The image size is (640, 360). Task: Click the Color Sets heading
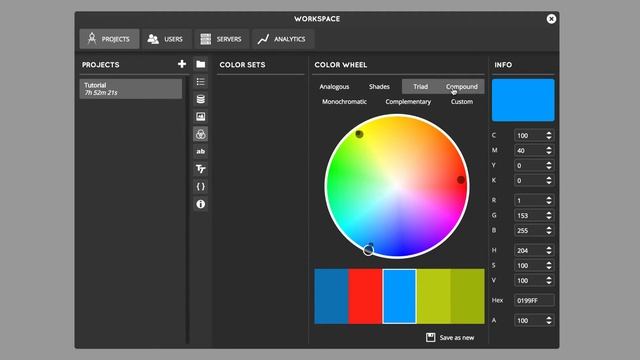point(242,64)
